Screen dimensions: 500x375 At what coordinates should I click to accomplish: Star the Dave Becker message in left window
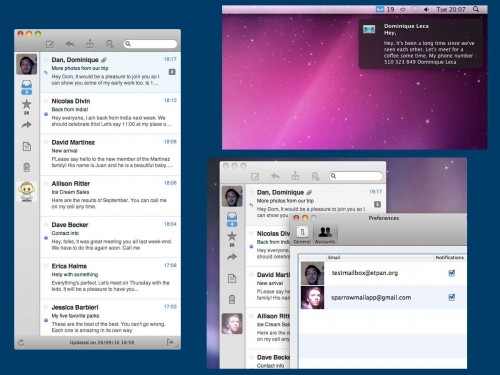46,225
